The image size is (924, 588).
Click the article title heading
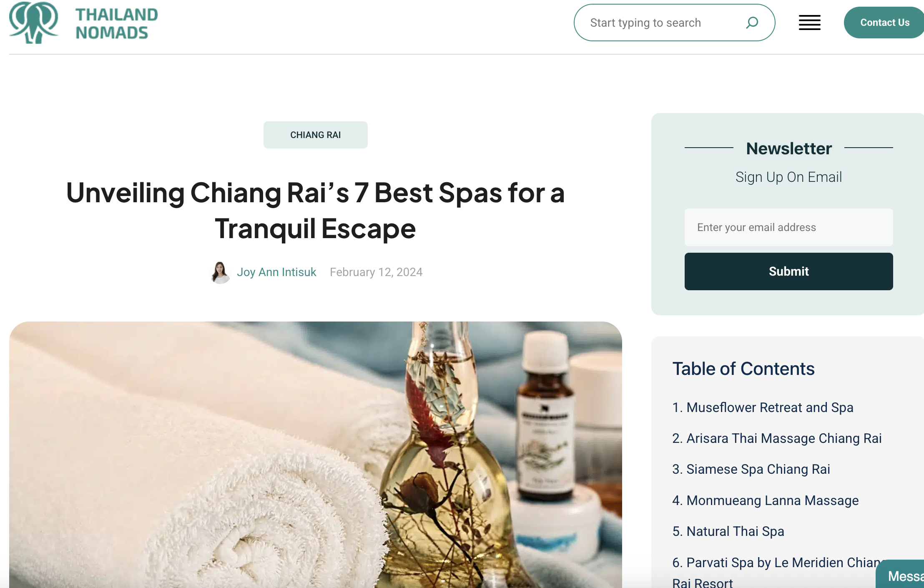click(316, 211)
